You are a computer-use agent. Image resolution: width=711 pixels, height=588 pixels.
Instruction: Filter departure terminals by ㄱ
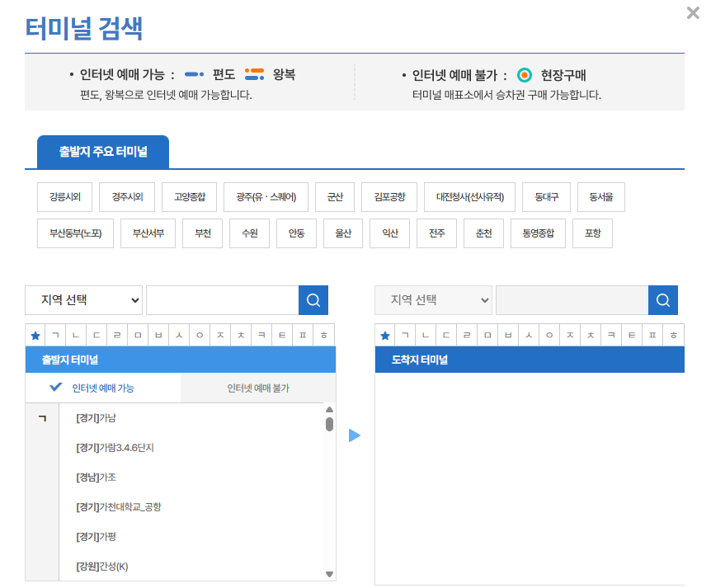point(56,336)
